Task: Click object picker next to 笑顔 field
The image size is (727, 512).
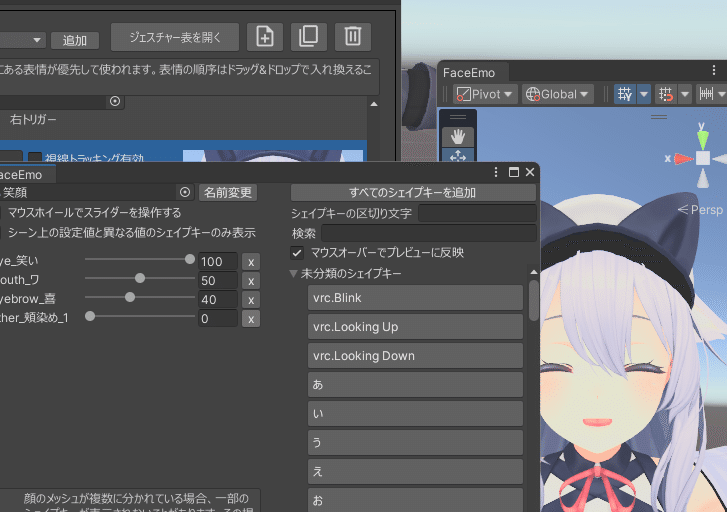Action: 185,192
